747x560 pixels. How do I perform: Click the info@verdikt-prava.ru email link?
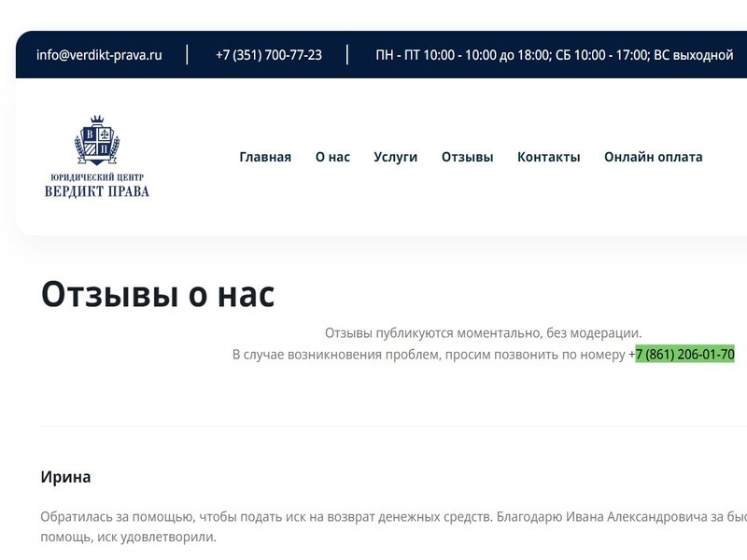click(x=99, y=55)
